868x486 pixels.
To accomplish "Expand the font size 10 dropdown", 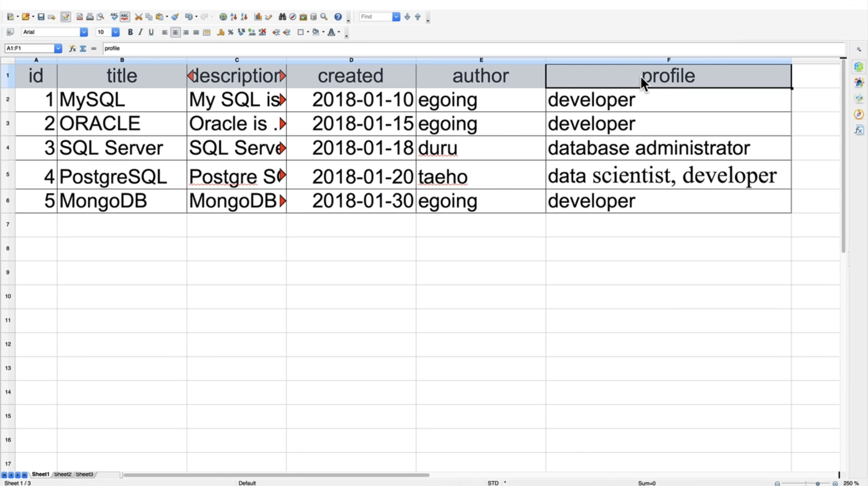I will tap(115, 32).
